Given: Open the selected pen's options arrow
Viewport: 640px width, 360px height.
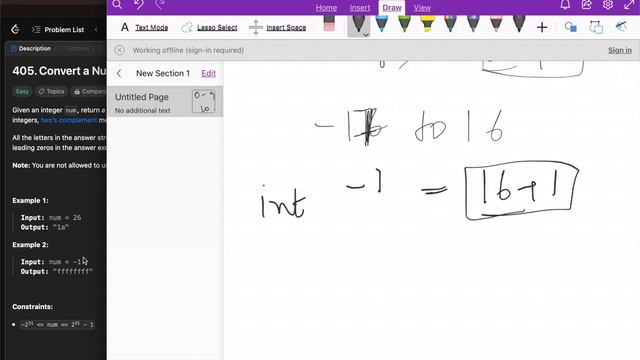Looking at the screenshot, I should [x=366, y=35].
